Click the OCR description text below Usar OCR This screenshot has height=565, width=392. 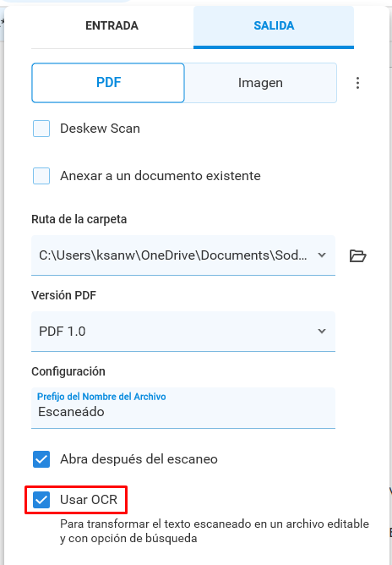click(215, 531)
